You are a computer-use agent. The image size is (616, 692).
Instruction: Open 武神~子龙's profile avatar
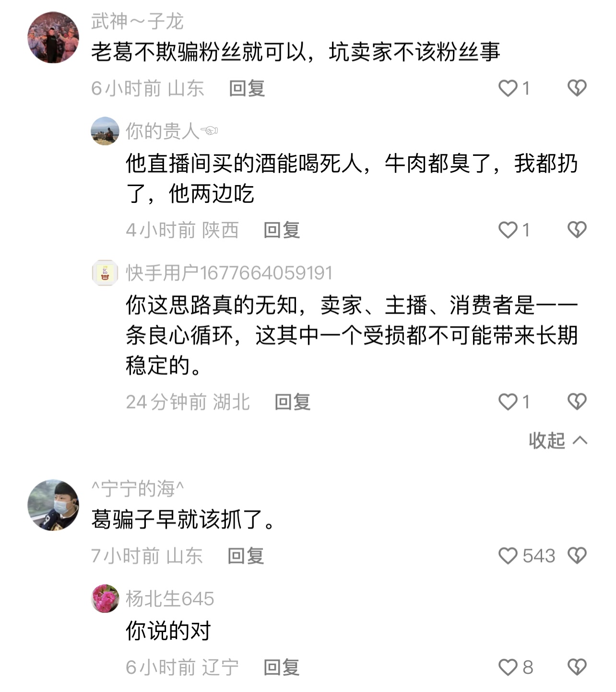53,37
